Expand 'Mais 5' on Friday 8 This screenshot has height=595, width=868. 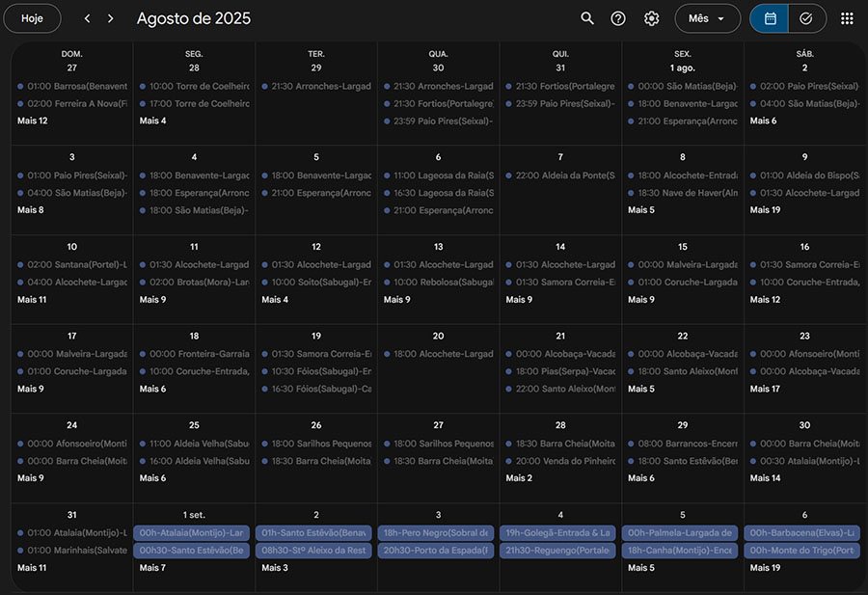pos(641,210)
